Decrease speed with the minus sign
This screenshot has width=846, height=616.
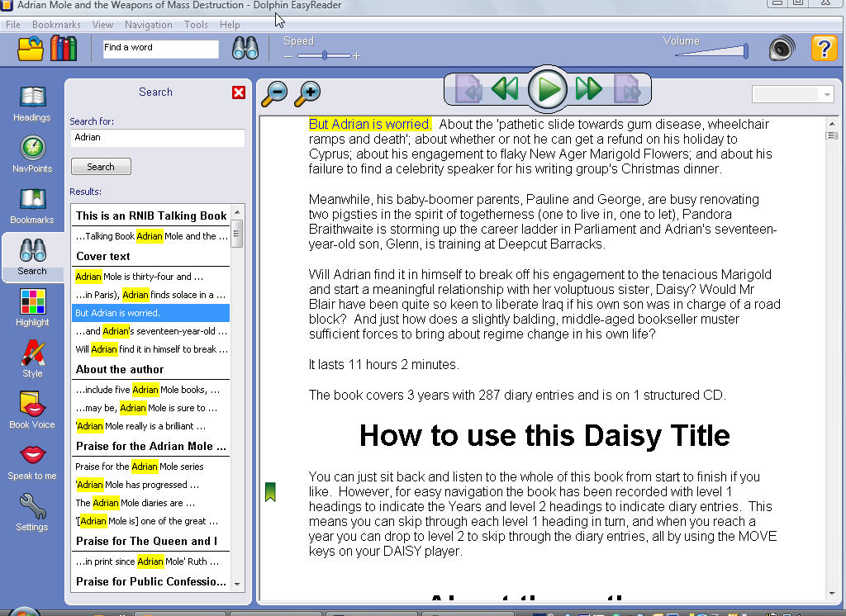[x=288, y=56]
